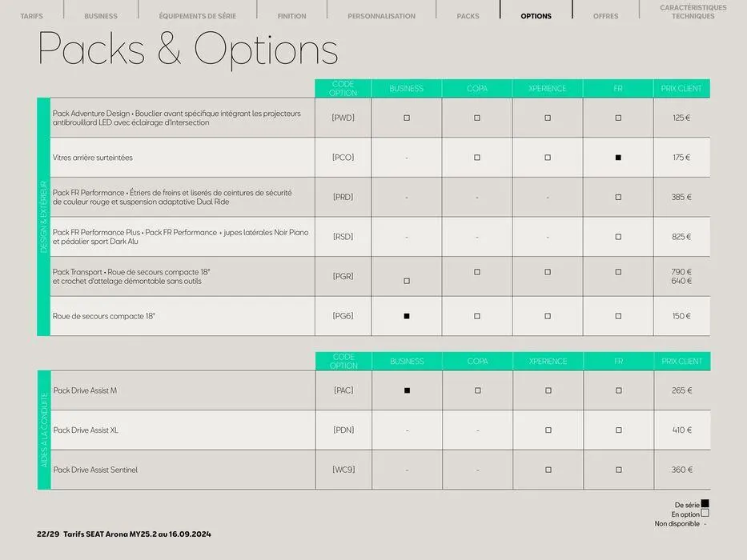The width and height of the screenshot is (747, 560).
Task: Select Pack FR Performance option box under FR
Action: pyautogui.click(x=618, y=197)
